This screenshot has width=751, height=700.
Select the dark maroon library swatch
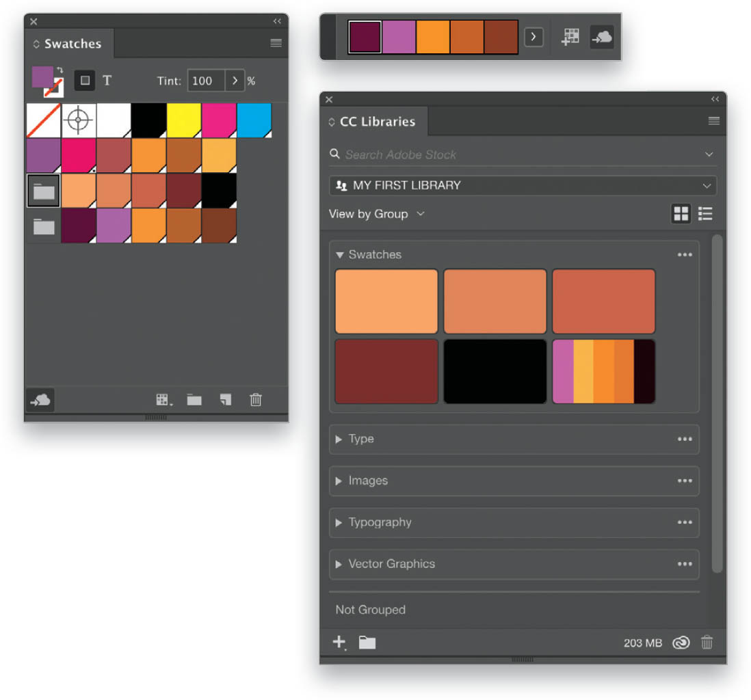click(386, 372)
